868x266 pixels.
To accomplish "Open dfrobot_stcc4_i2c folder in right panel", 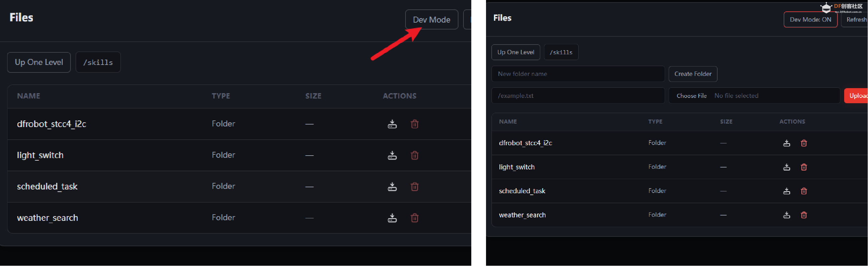I will coord(526,143).
